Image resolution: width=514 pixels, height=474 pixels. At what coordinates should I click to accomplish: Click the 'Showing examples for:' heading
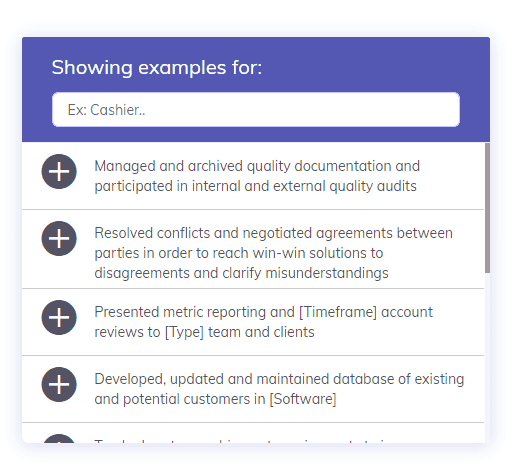click(x=157, y=68)
